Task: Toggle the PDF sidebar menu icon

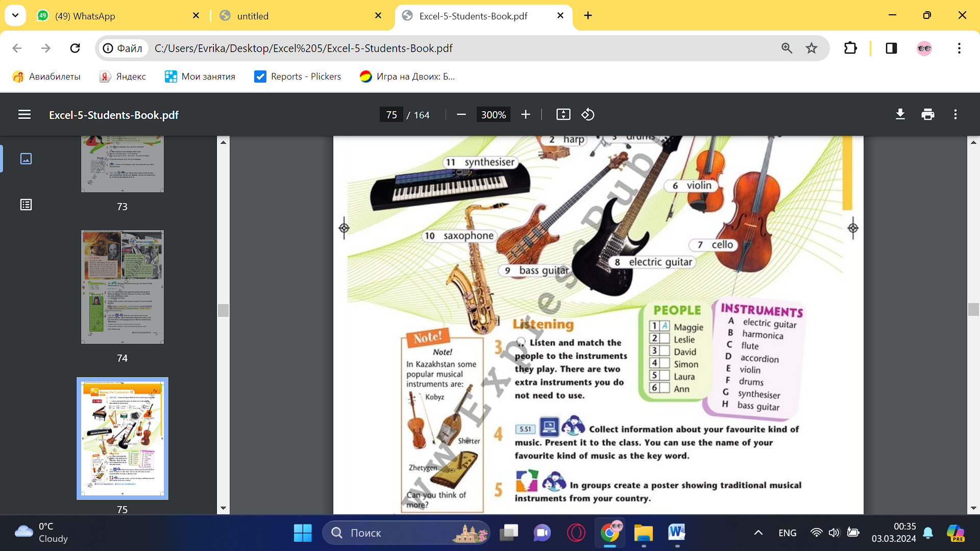Action: [24, 115]
